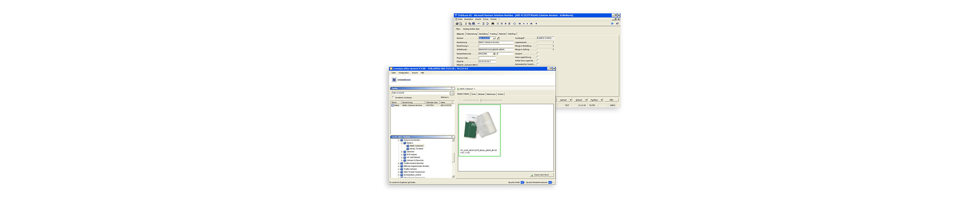Toggle the Keine Lagerführung checkbox
The height and width of the screenshot is (198, 980).
(538, 57)
